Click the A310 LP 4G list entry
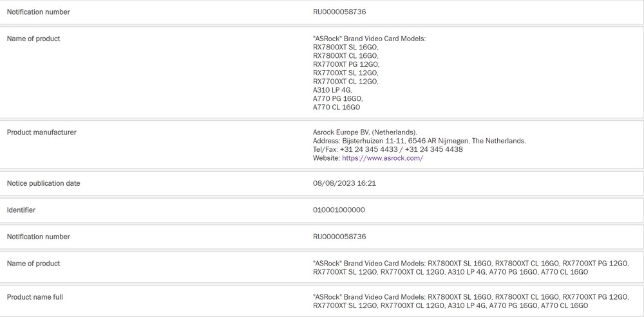The width and height of the screenshot is (644, 317). coord(333,90)
